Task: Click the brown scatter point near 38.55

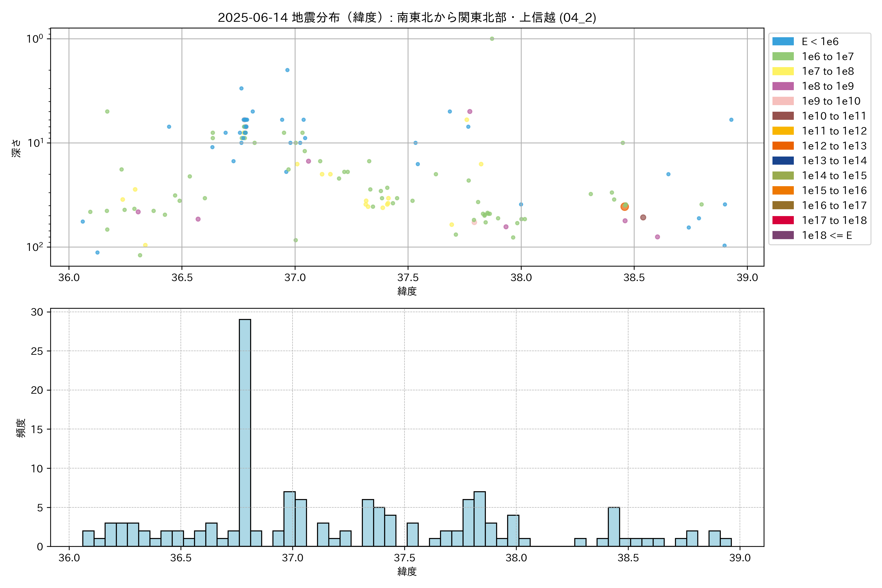Action: (x=643, y=218)
